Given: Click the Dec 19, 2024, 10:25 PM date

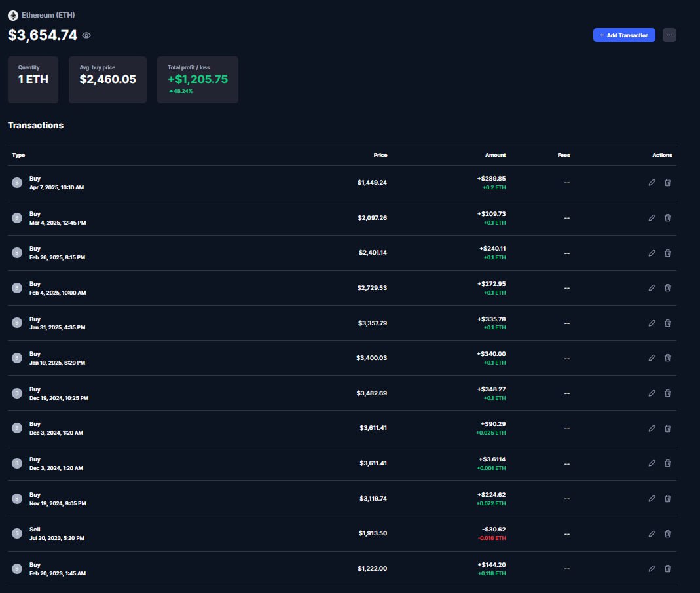Looking at the screenshot, I should (59, 398).
